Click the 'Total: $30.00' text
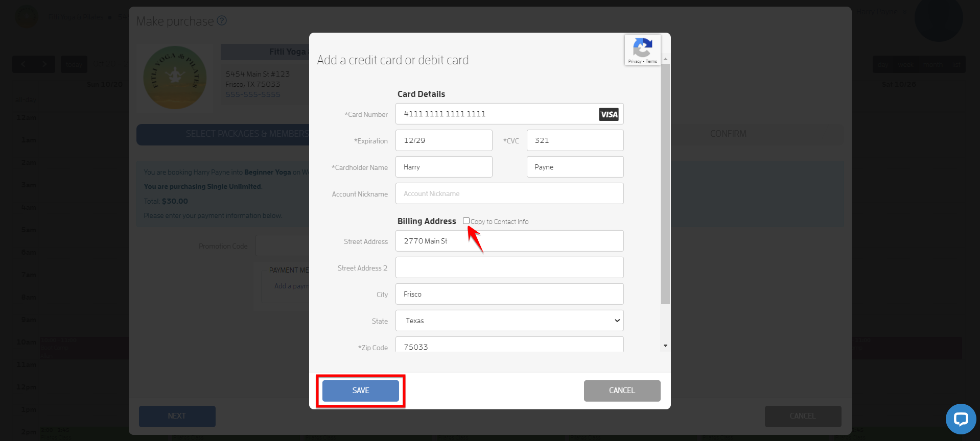Screen dimensions: 980x441 pos(166,201)
